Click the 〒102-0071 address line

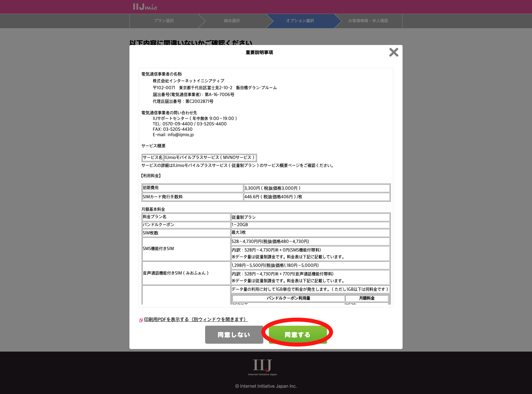[x=215, y=88]
